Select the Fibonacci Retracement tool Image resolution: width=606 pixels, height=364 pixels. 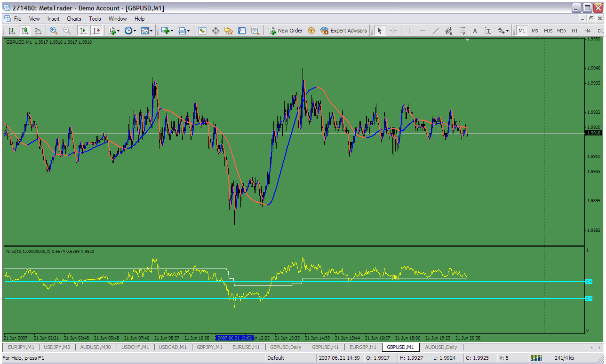pos(462,31)
